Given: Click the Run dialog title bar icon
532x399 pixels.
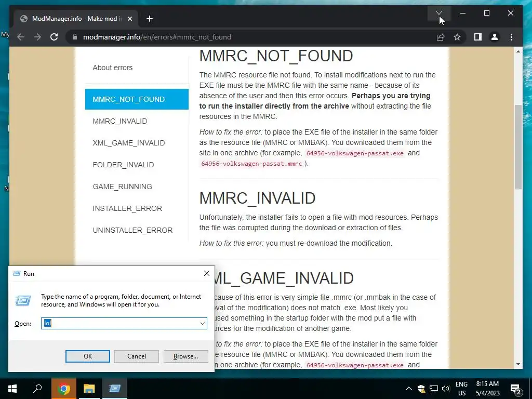Looking at the screenshot, I should point(16,273).
